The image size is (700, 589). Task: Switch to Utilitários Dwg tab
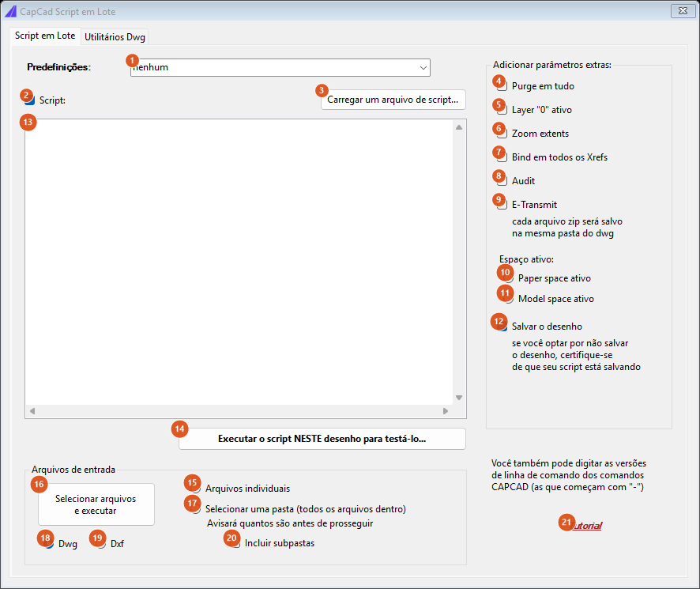pos(115,36)
